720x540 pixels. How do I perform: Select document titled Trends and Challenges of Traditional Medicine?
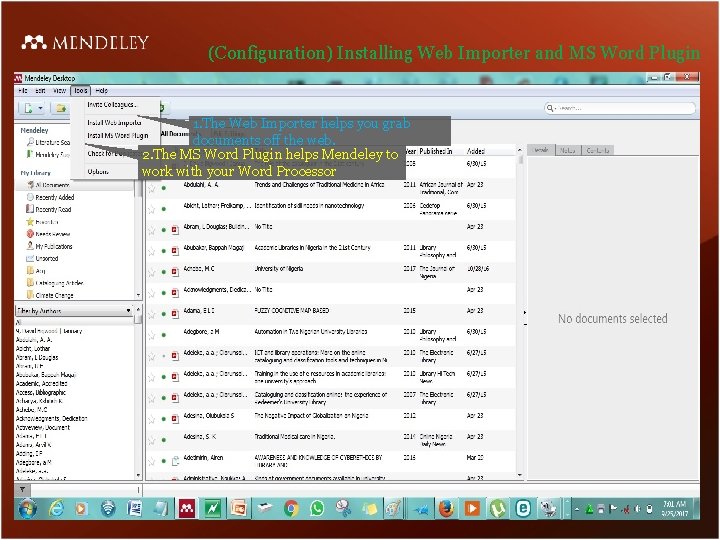click(x=319, y=185)
